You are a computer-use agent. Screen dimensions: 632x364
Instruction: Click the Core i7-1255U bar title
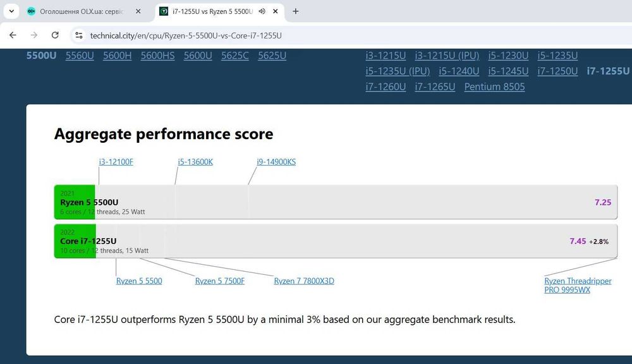[x=88, y=241]
